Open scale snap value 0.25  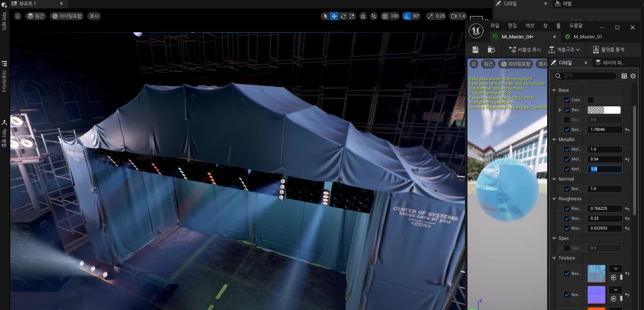[x=440, y=16]
